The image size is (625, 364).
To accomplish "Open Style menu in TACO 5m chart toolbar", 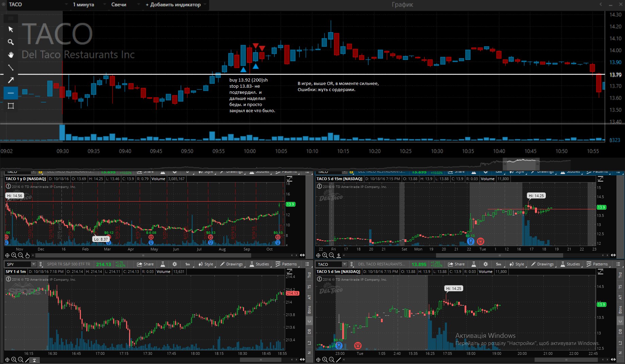I will (x=517, y=264).
